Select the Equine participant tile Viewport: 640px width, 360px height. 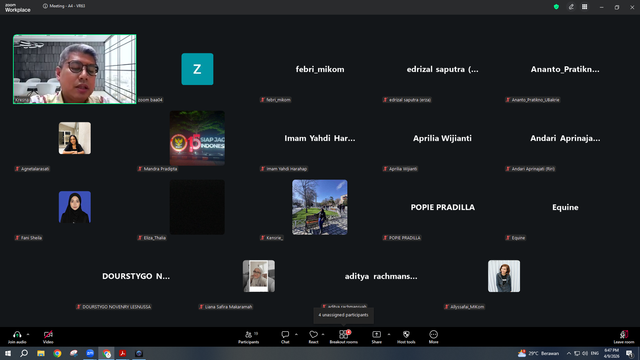click(x=565, y=207)
